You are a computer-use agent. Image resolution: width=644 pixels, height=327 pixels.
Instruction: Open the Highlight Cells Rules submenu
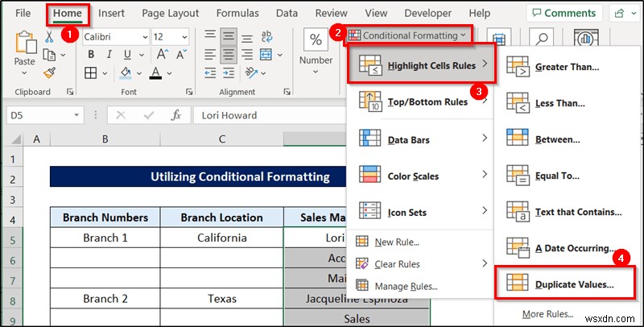[x=422, y=65]
